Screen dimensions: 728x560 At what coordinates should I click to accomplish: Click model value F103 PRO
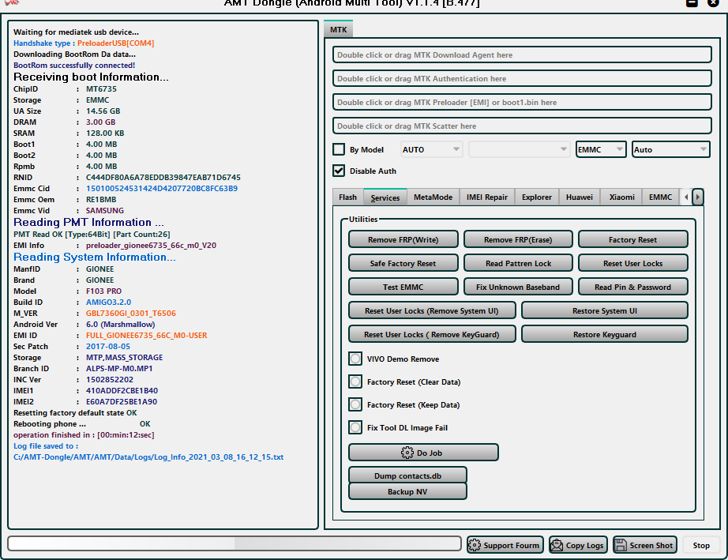(103, 291)
